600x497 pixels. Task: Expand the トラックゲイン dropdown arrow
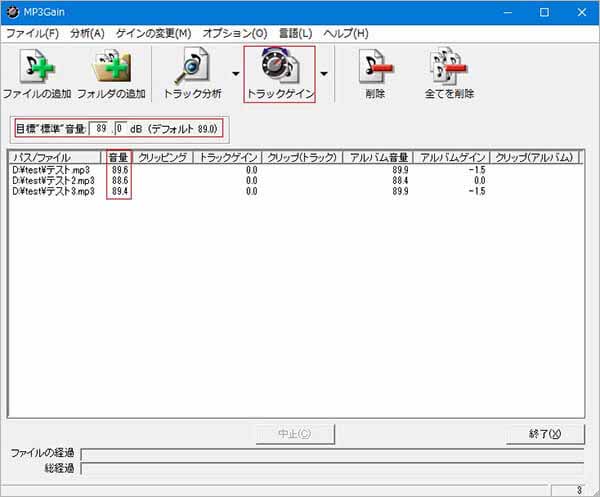click(x=324, y=73)
